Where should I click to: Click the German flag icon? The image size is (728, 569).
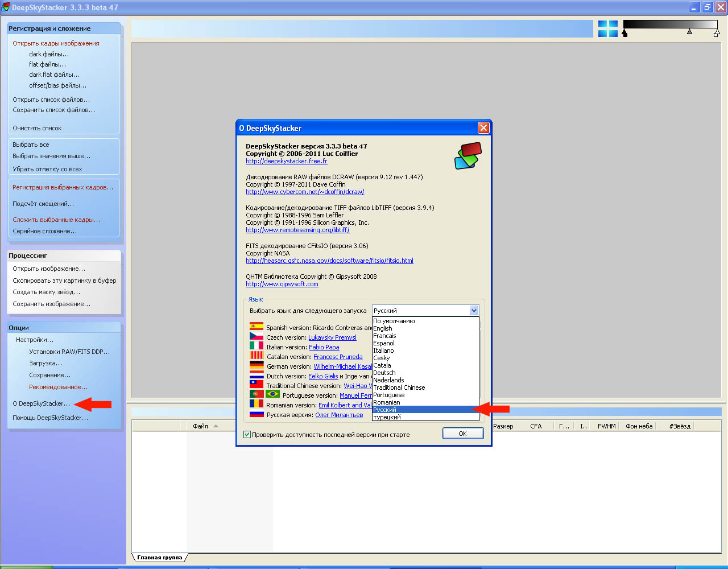click(x=257, y=365)
